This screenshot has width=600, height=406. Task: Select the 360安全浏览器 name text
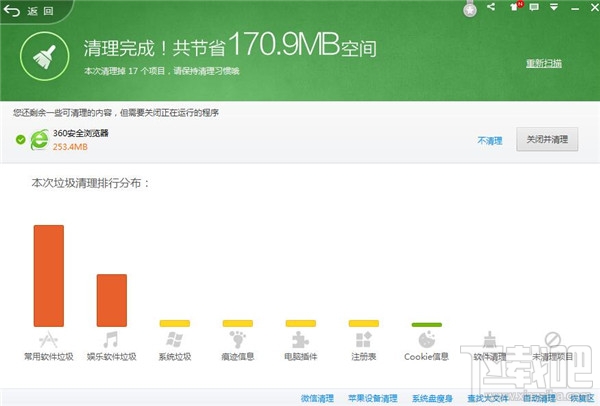81,133
